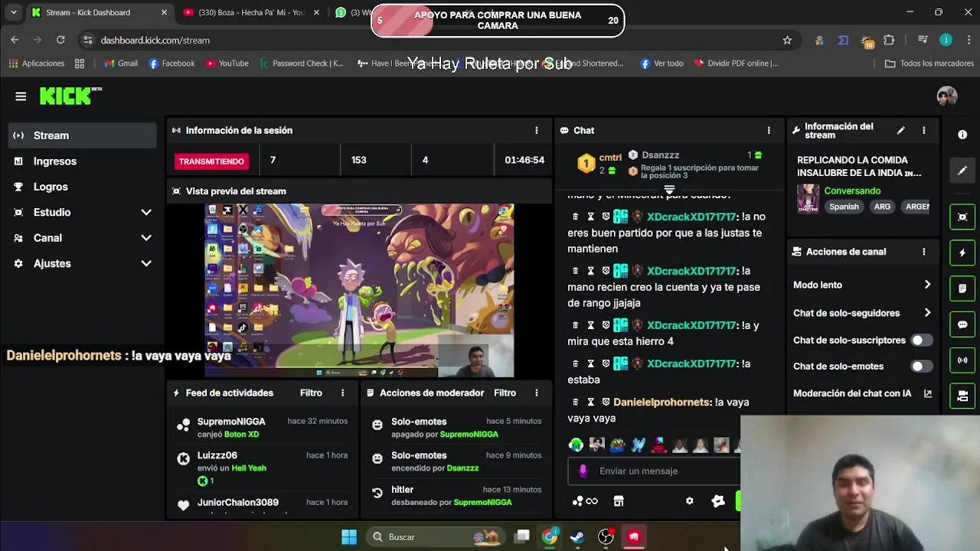980x551 pixels.
Task: Toggle the camera panel icon in right sidebar
Action: (962, 396)
